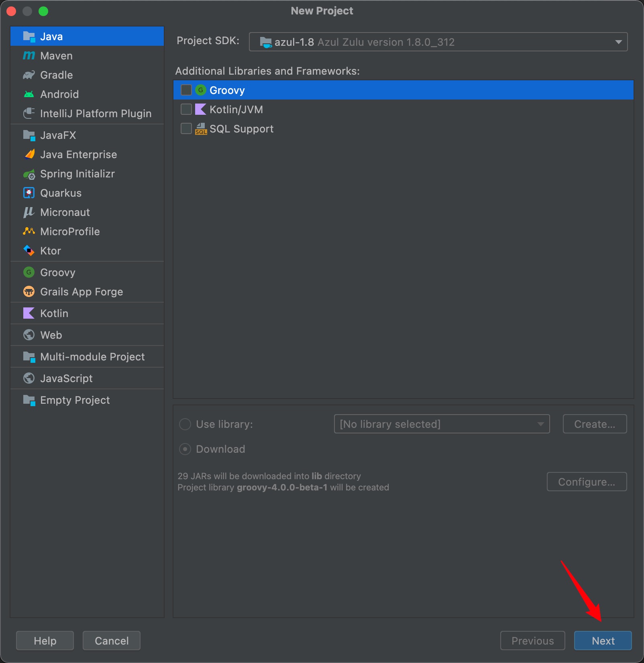This screenshot has width=644, height=663.
Task: Select the Download radio option
Action: point(185,449)
